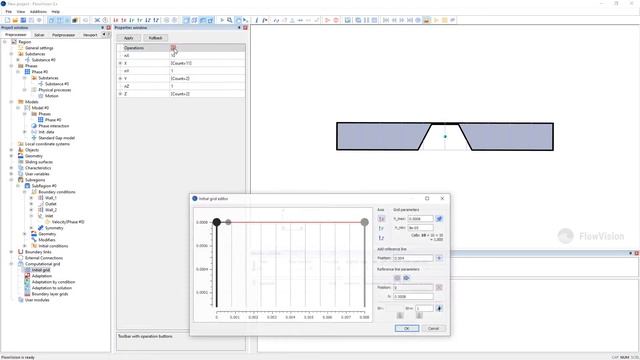This screenshot has width=640, height=360.
Task: Click the add reference line plus icon
Action: (439, 258)
